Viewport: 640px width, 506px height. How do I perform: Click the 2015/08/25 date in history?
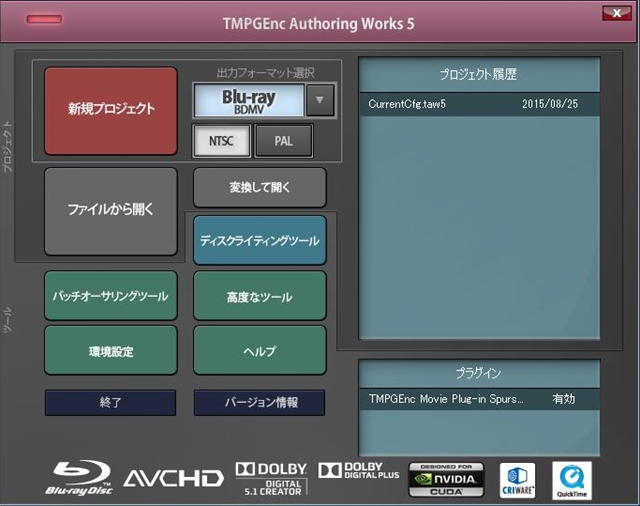pyautogui.click(x=550, y=104)
